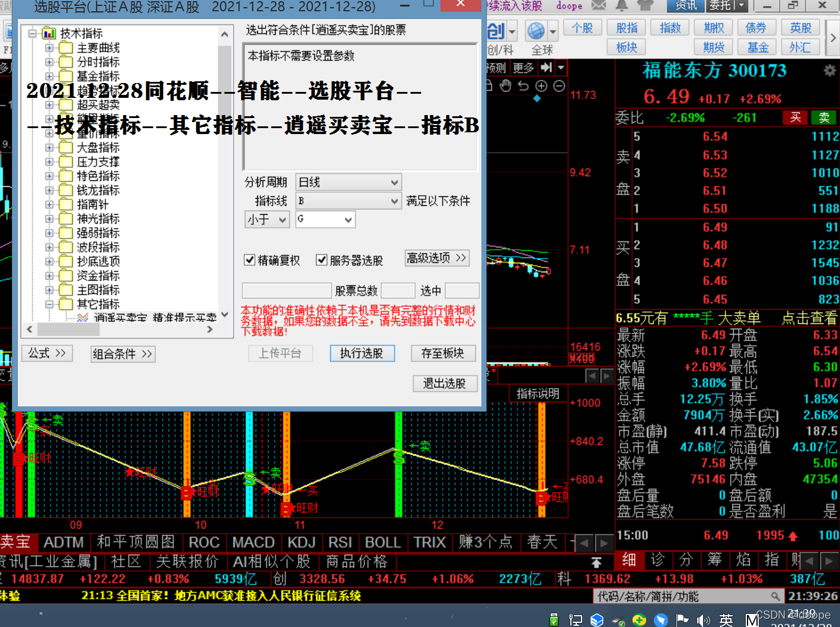Open the yellow-green plus tray icon
Image resolution: width=840 pixels, height=627 pixels.
640,620
